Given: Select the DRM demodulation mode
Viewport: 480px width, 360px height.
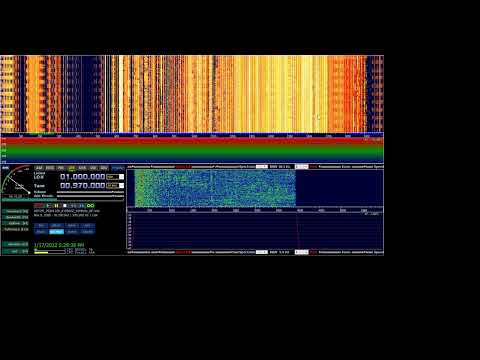Looking at the screenshot, I should [104, 168].
